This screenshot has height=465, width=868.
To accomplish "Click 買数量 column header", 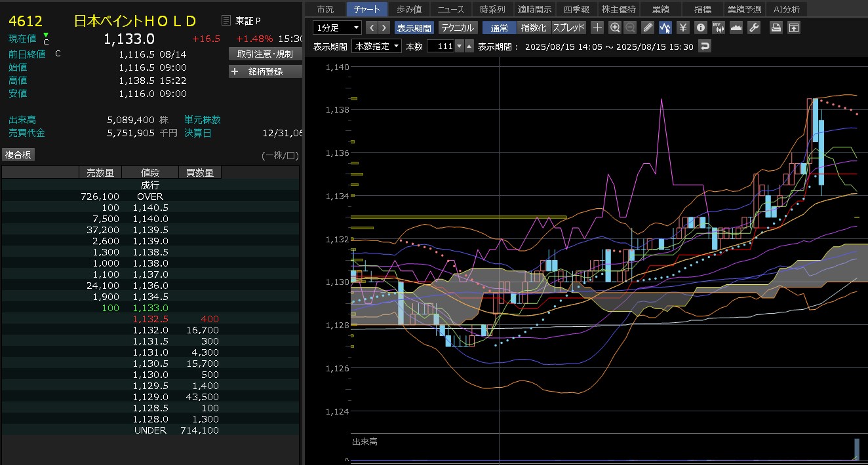I will [200, 173].
